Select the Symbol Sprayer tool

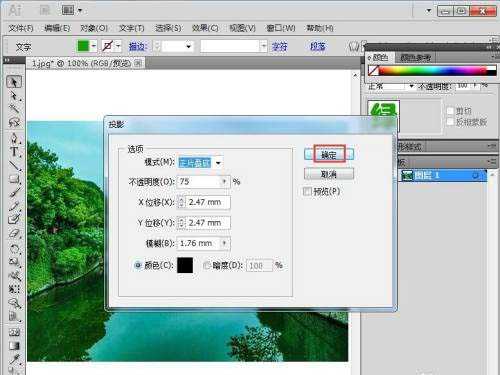click(14, 303)
